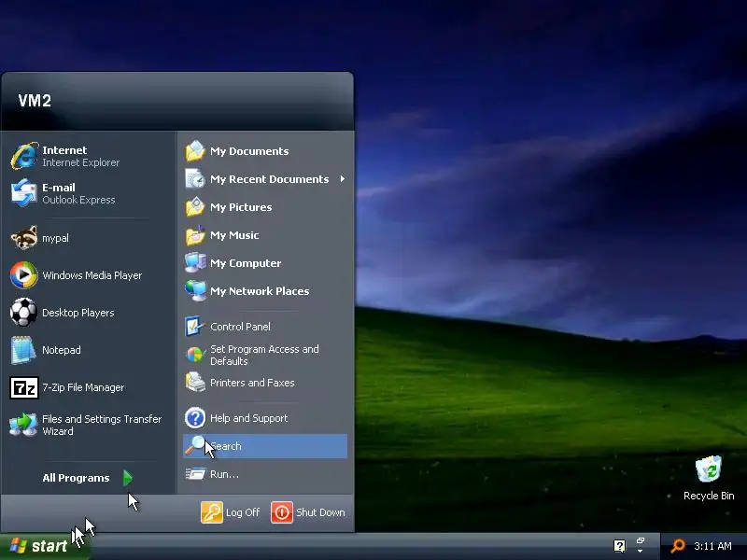Click the Outlook Express subtitle text
Screen dimensions: 747x560
[78, 200]
